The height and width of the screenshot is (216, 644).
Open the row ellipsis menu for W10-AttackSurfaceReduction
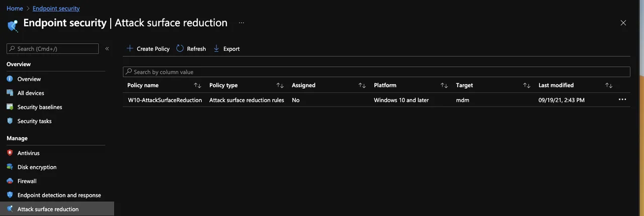[622, 99]
